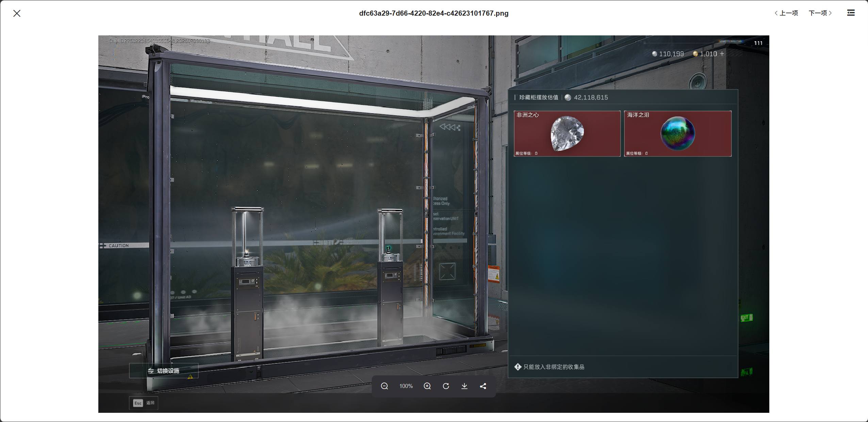Screen dimensions: 868x422
Task: Rotate the image with the rotate icon
Action: tap(446, 386)
